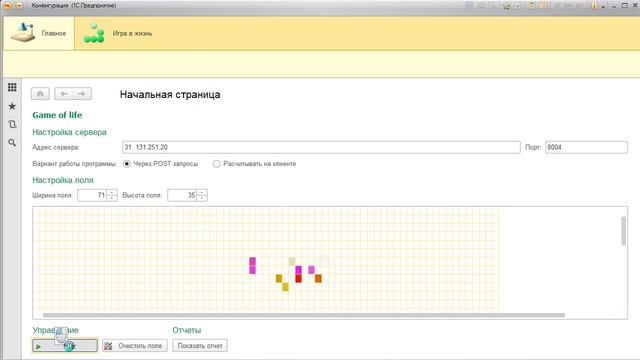
Task: Select the Рассчитывать на клиенте option
Action: pyautogui.click(x=254, y=164)
